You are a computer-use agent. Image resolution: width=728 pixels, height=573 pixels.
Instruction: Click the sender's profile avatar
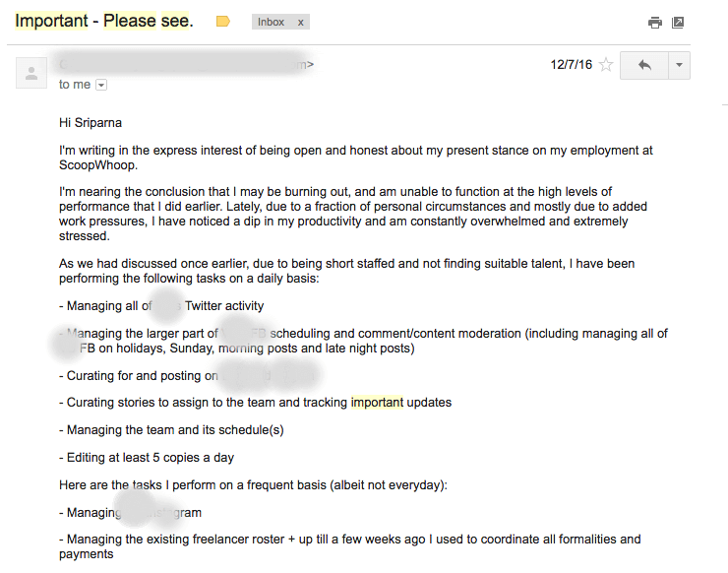[31, 73]
